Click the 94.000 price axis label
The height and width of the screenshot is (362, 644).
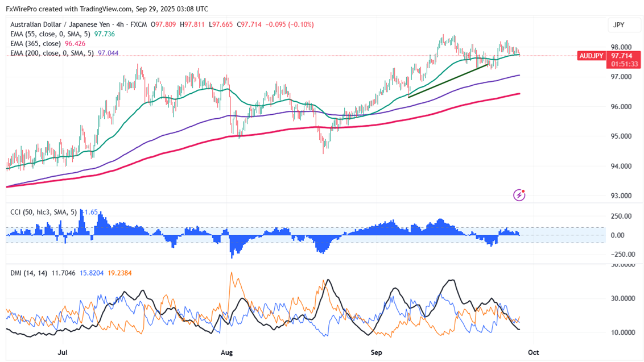(x=621, y=166)
